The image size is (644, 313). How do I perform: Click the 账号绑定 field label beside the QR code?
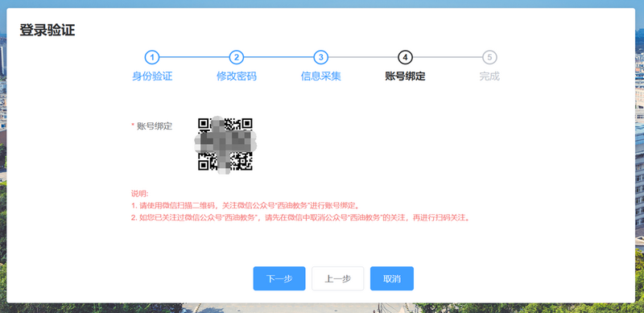(x=155, y=126)
